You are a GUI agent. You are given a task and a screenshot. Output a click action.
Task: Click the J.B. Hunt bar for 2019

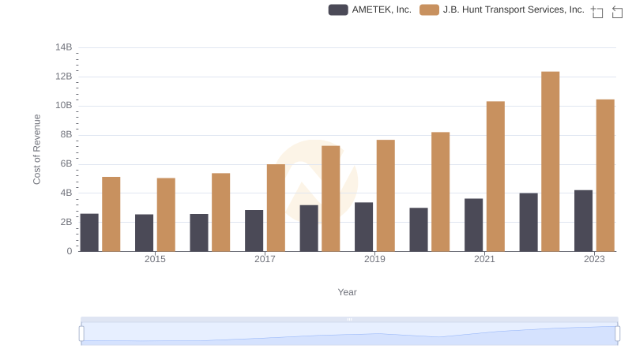(x=386, y=196)
